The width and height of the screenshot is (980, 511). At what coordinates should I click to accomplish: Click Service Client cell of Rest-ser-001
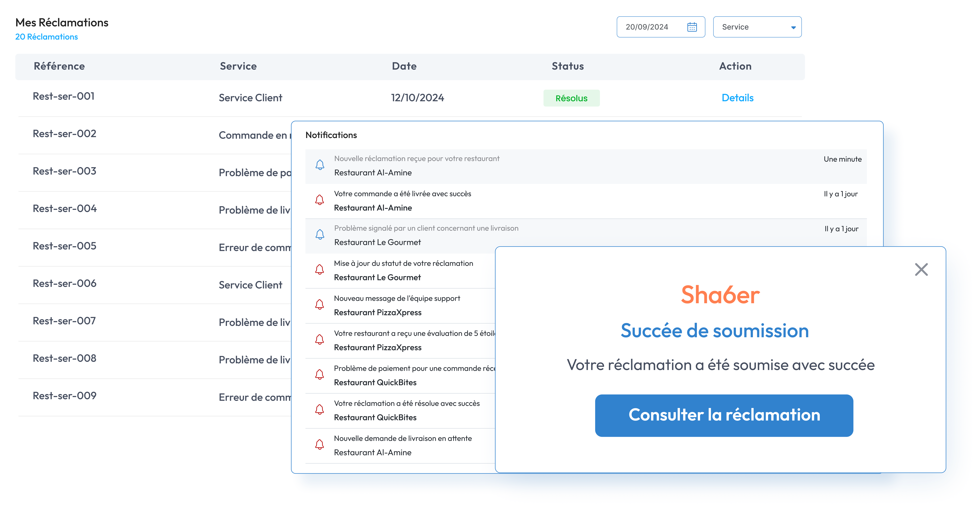(250, 98)
